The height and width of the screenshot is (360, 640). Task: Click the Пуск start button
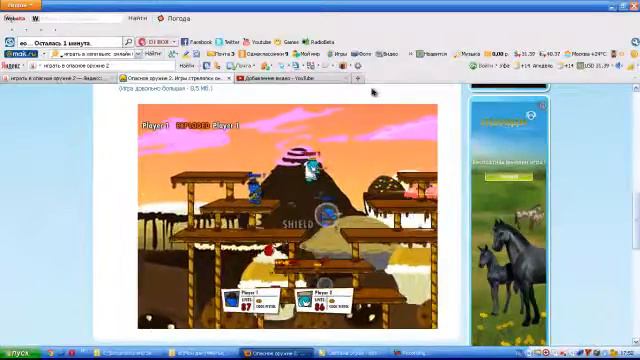(x=20, y=353)
